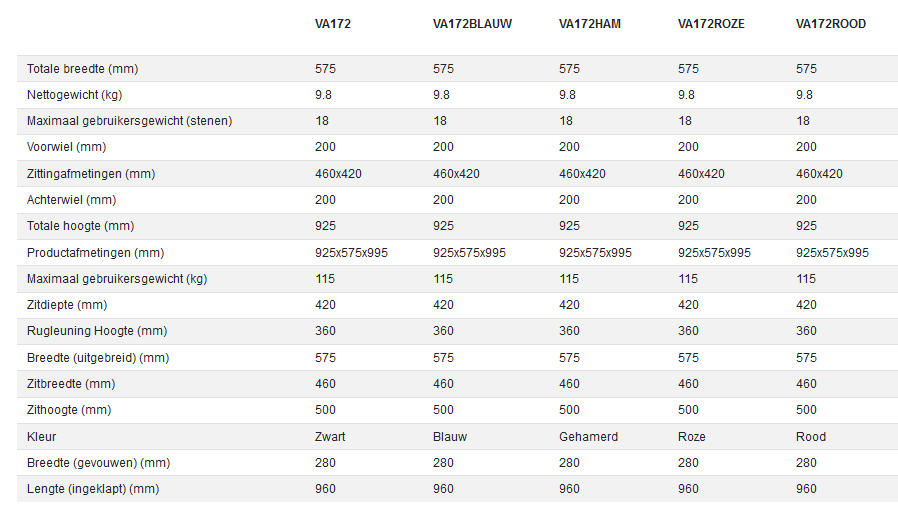The image size is (898, 508).
Task: Click the Zwart color value
Action: (330, 437)
